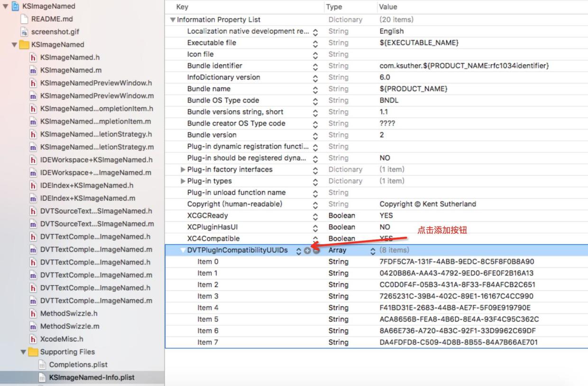Click the 'NO' value of XCPluginHasUI
This screenshot has height=386, width=588.
[385, 227]
